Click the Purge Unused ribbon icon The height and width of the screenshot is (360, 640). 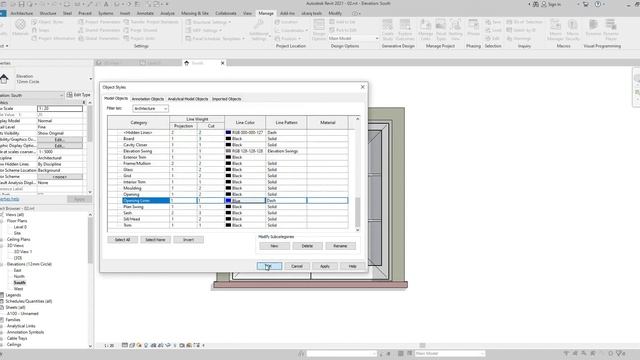127,30
